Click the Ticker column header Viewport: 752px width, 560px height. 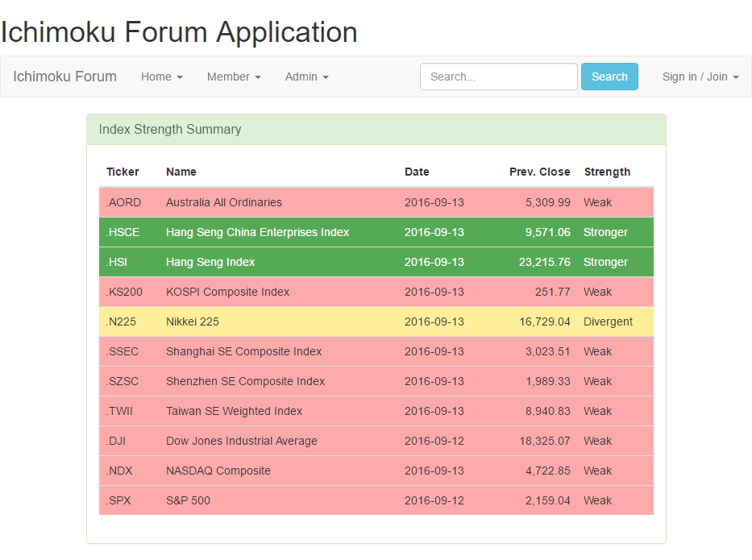[x=123, y=172]
